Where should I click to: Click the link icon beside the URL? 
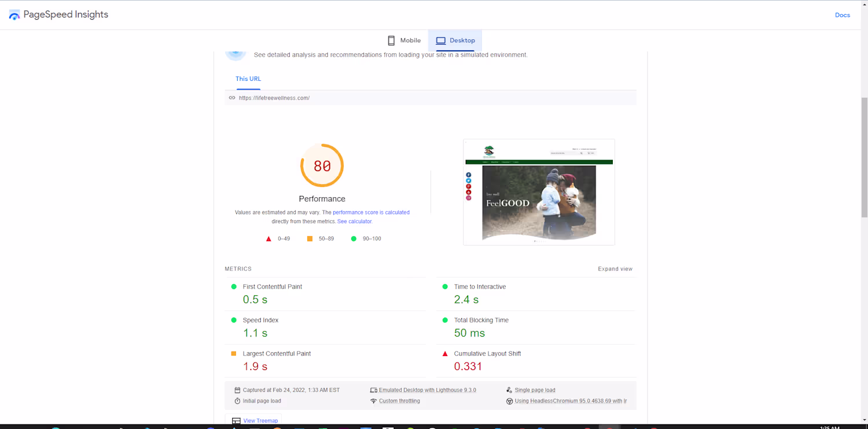click(232, 98)
